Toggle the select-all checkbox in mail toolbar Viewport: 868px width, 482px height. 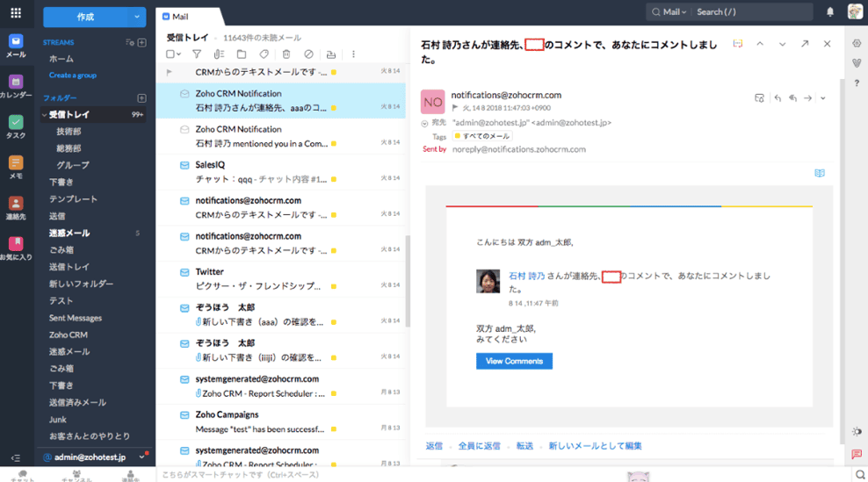pos(170,54)
